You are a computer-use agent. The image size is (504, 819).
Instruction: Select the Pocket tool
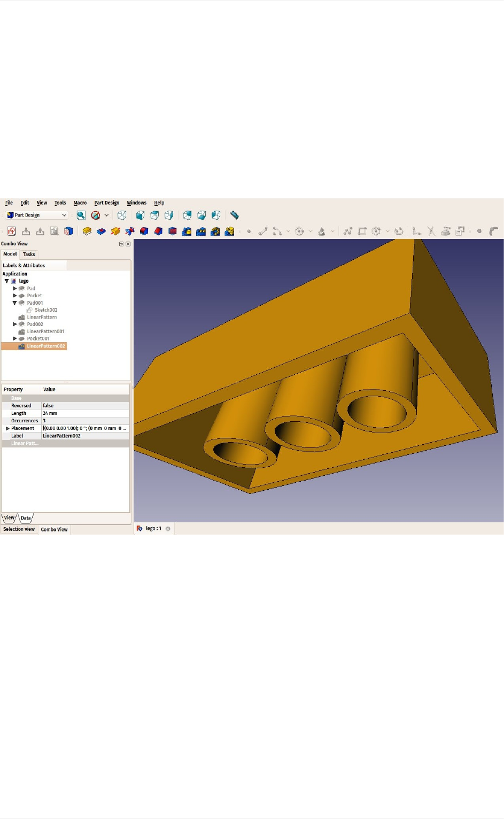tap(101, 231)
